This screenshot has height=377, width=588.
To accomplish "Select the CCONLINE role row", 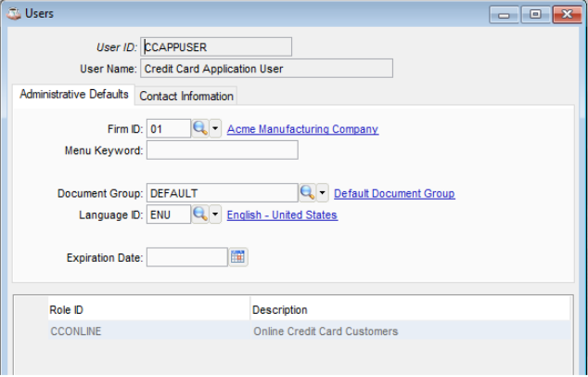I will (x=148, y=331).
